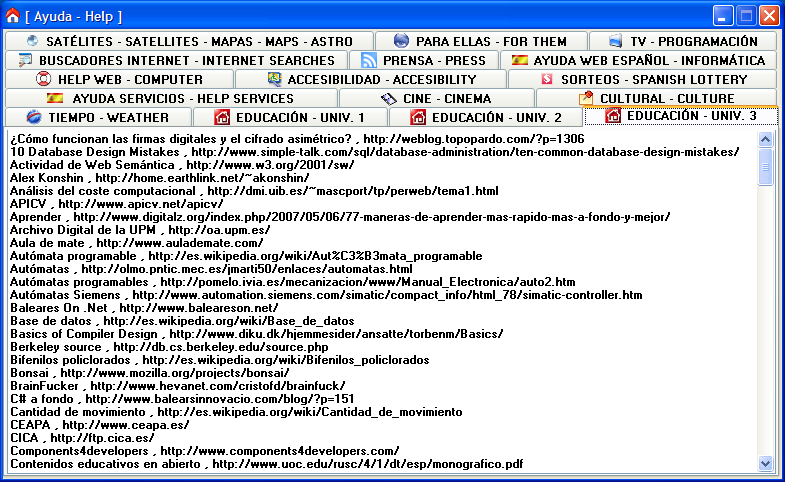Click the Components4developers entry
The image size is (785, 482).
pyautogui.click(x=205, y=451)
